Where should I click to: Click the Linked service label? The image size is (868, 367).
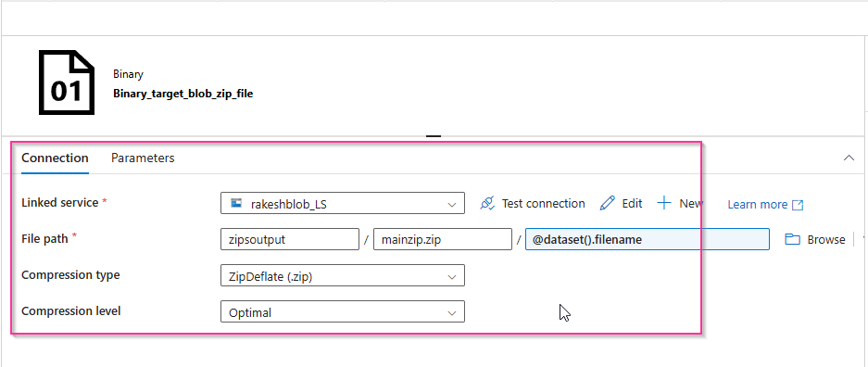[60, 203]
